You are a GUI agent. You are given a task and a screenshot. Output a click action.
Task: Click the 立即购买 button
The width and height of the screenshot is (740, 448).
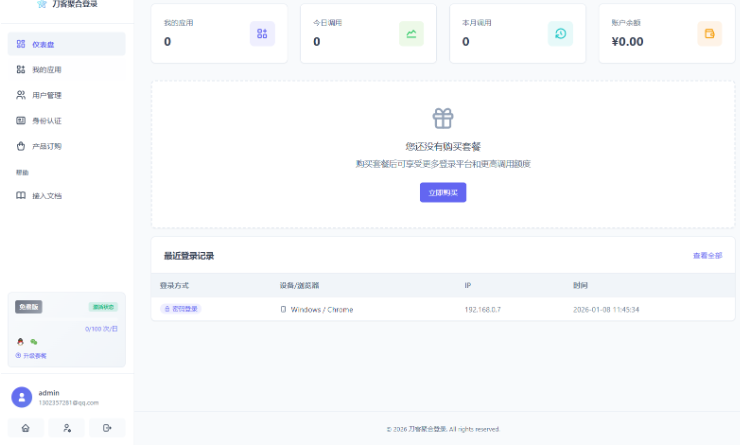point(443,192)
